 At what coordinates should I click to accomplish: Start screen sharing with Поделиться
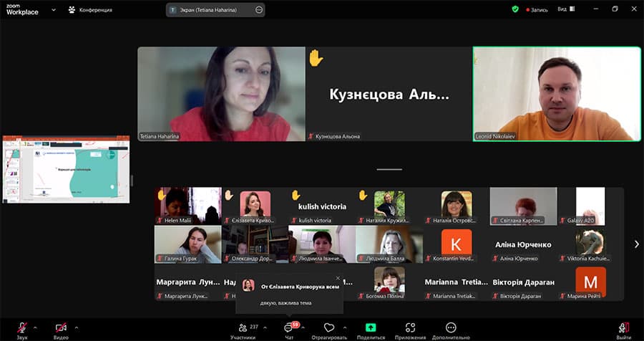pyautogui.click(x=371, y=328)
